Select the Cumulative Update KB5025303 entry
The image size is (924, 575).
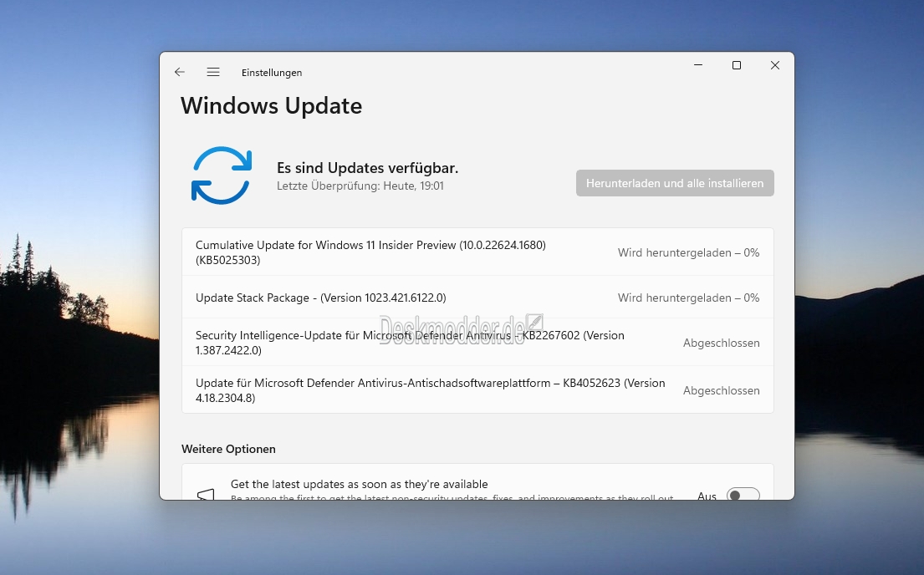tap(477, 252)
